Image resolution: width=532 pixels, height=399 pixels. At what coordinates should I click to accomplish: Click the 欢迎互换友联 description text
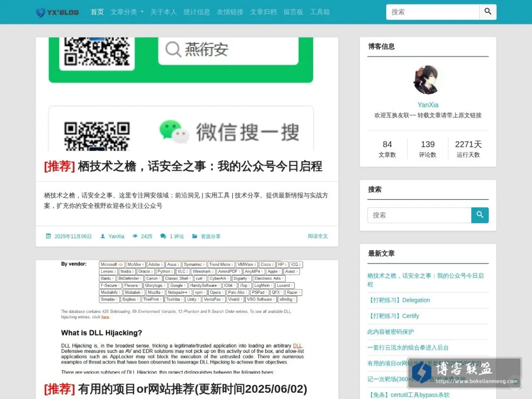click(x=428, y=115)
